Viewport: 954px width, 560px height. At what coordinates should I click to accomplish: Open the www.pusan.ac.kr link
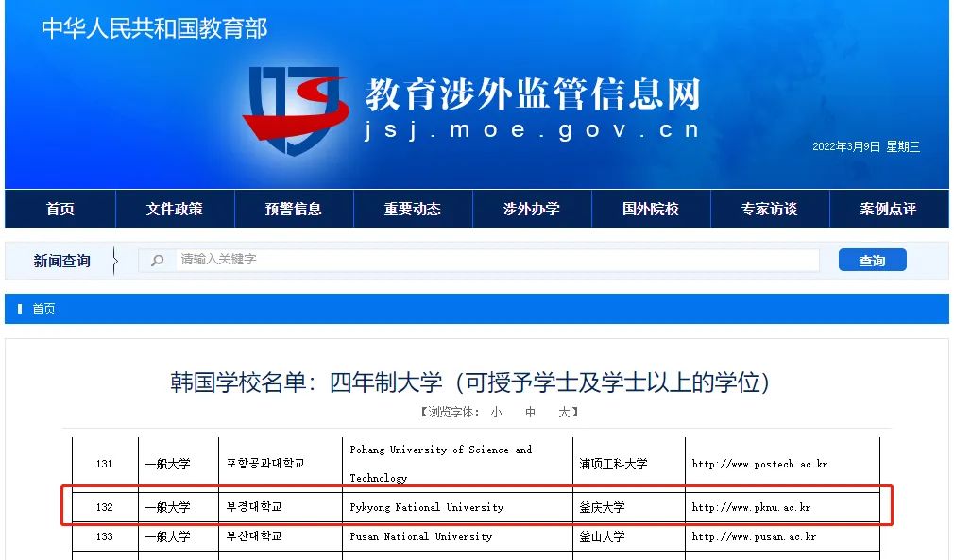(754, 536)
